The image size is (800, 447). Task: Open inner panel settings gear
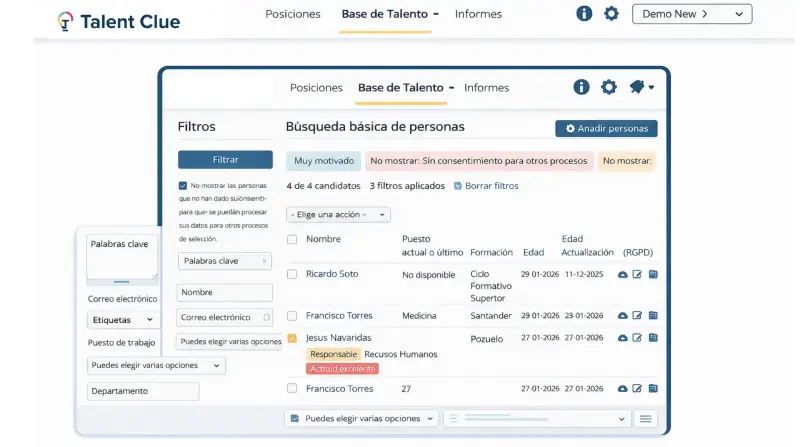pyautogui.click(x=609, y=87)
